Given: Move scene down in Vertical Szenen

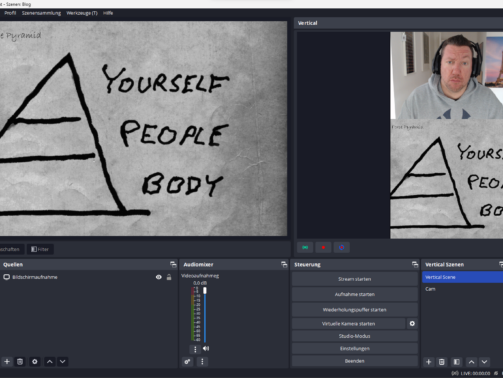Looking at the screenshot, I should [484, 362].
